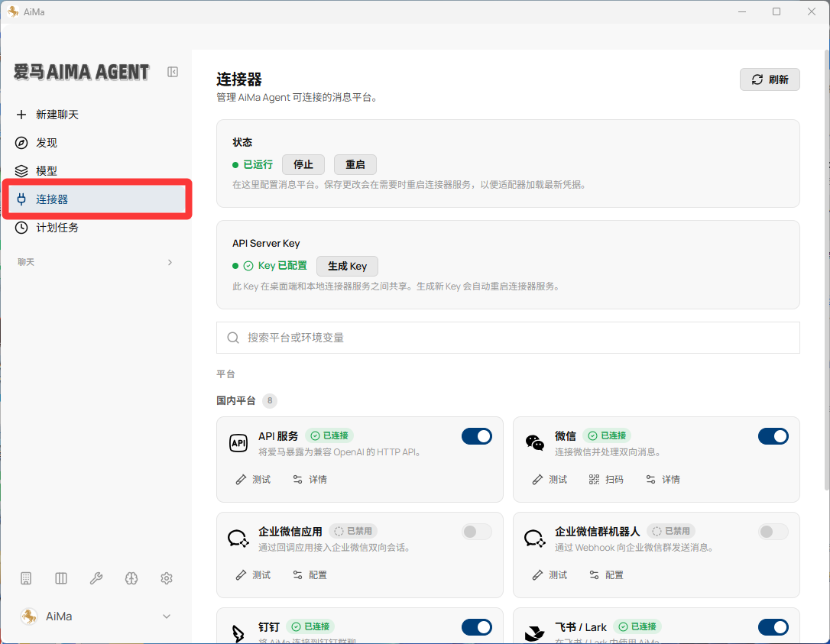Open the 模型 page
This screenshot has width=830, height=644.
point(96,171)
